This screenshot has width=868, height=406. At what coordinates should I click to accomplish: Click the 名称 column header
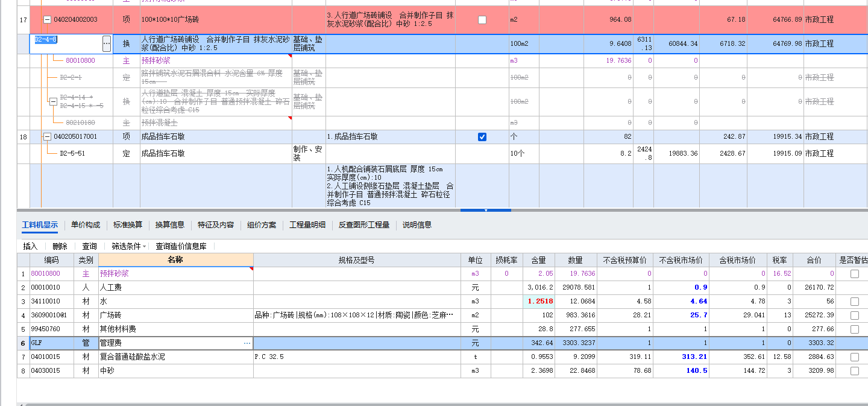pos(175,260)
